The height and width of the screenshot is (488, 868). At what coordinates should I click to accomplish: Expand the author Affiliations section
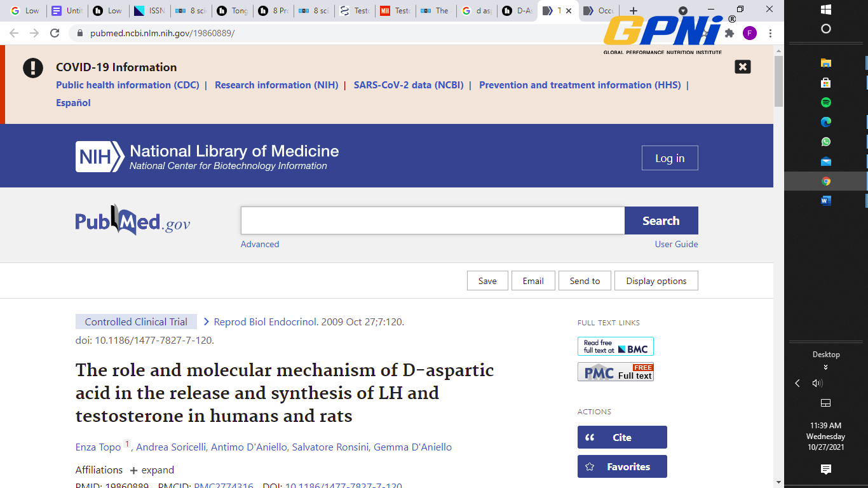pyautogui.click(x=152, y=470)
